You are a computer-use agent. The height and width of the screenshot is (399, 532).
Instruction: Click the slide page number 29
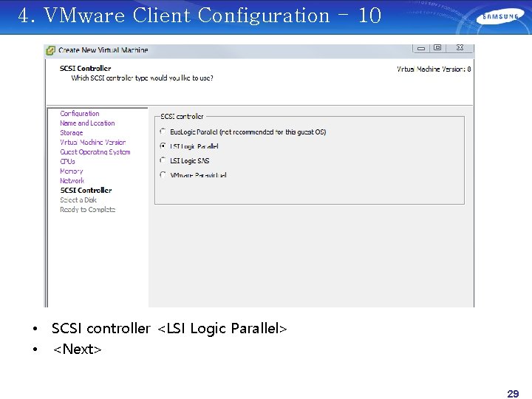(513, 393)
